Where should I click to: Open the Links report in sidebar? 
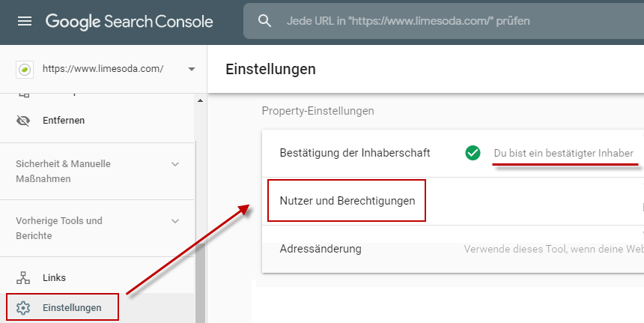(x=55, y=278)
